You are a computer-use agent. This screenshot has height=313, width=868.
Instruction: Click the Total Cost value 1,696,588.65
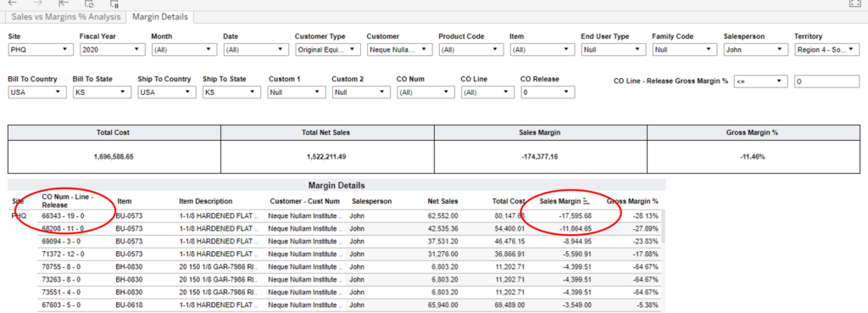[114, 157]
